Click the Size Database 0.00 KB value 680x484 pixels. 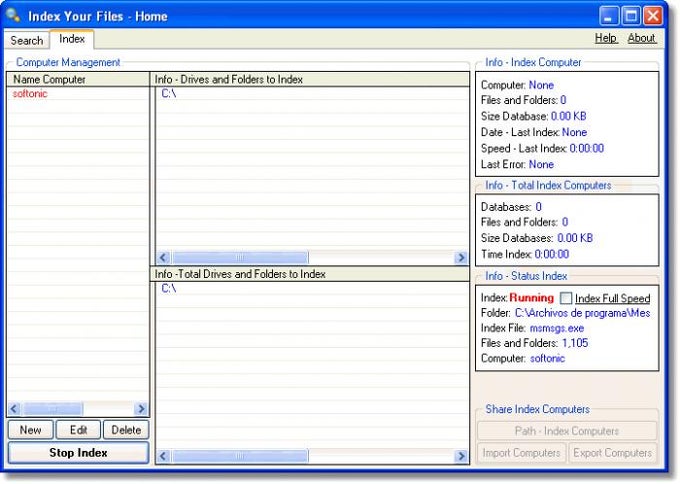569,116
